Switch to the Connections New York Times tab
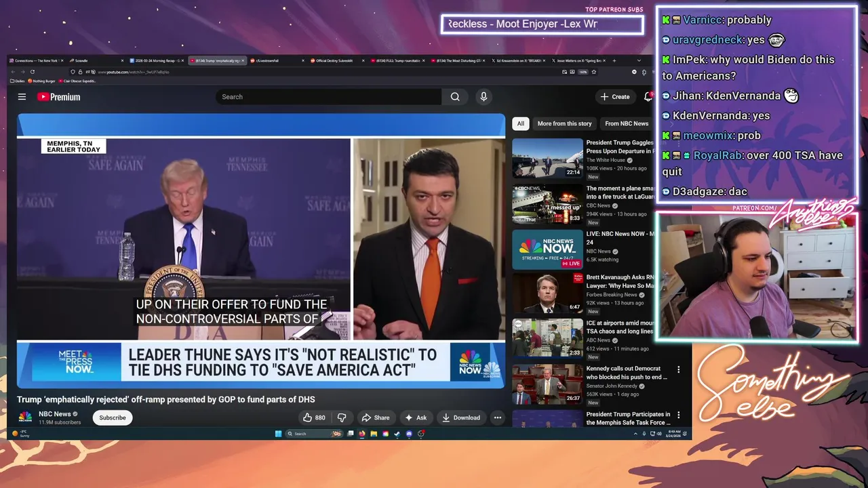 point(35,60)
